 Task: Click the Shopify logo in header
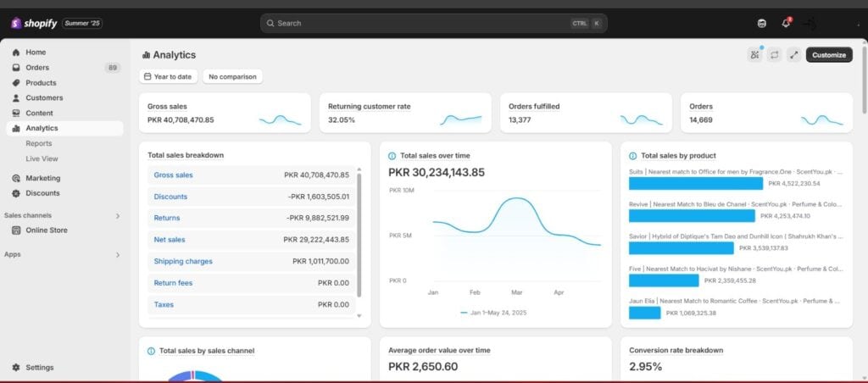[34, 23]
